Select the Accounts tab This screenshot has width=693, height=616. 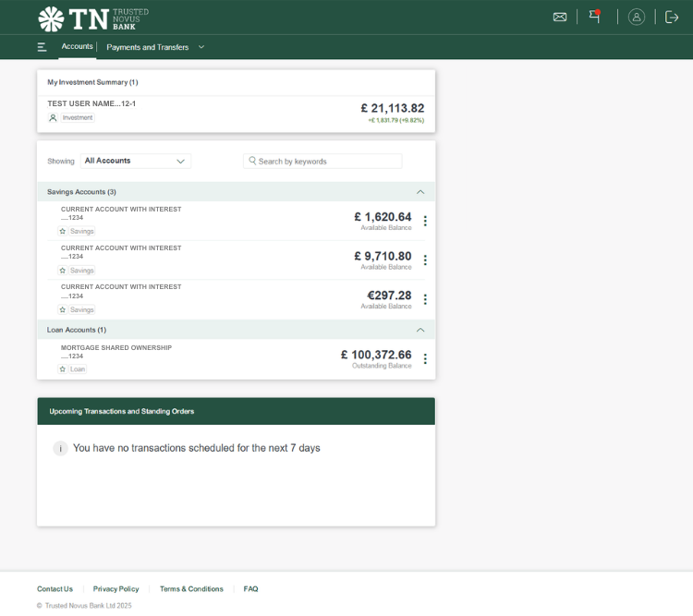point(77,47)
